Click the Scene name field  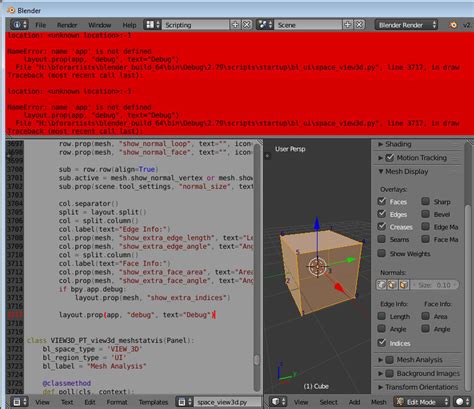(x=308, y=25)
